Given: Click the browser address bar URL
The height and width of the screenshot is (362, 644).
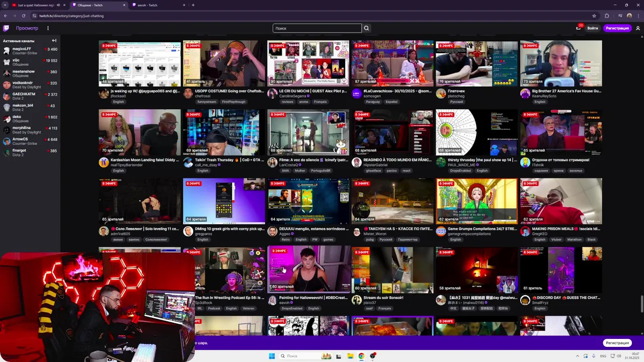Looking at the screenshot, I should click(x=71, y=16).
